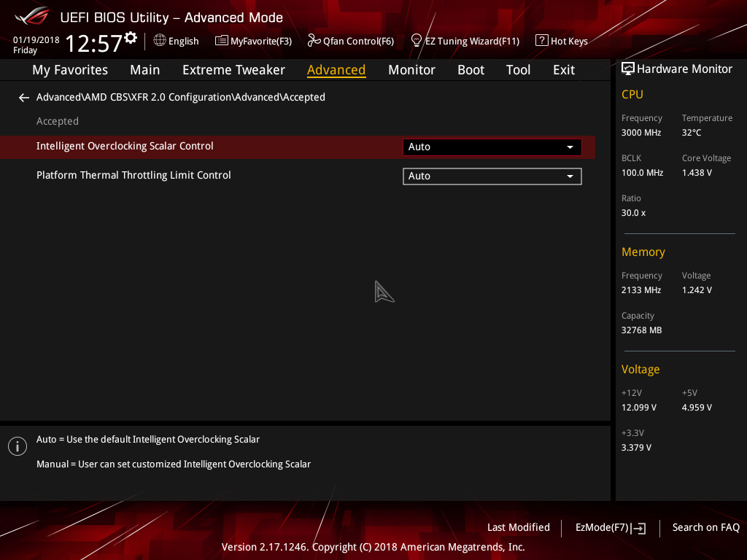
Task: Click English language button
Action: (x=177, y=41)
